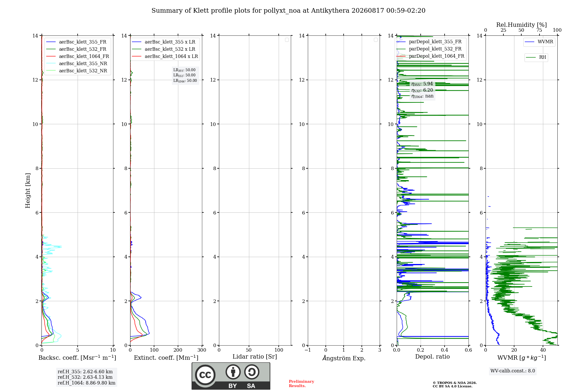Click legend entry 'aerBsc_klett_532 x LR'

(x=164, y=49)
